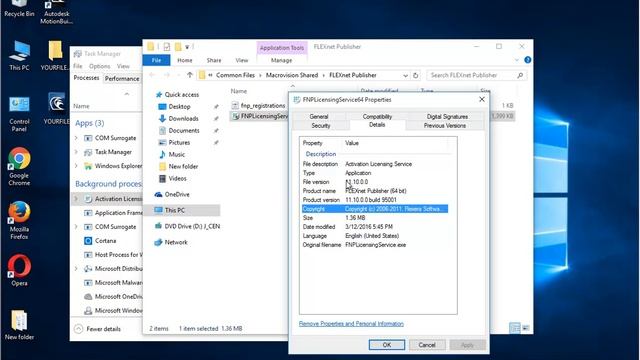Expand the Explorer ribbon chevron

[516, 60]
